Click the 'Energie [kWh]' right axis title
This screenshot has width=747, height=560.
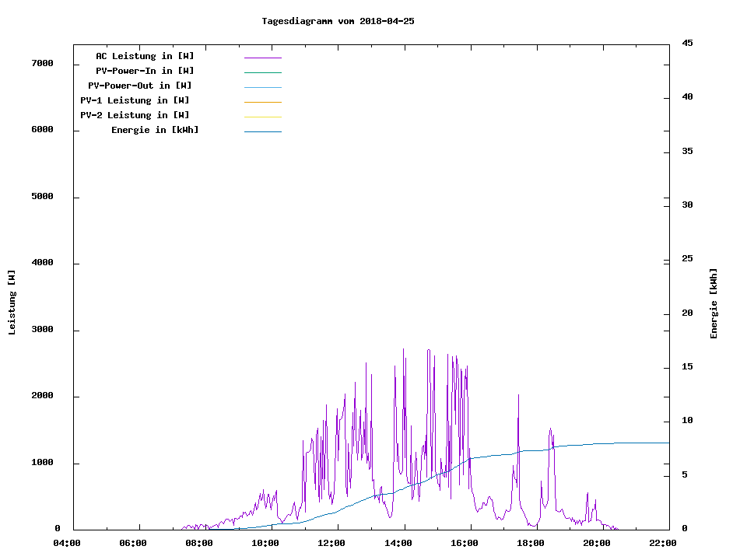pyautogui.click(x=714, y=303)
